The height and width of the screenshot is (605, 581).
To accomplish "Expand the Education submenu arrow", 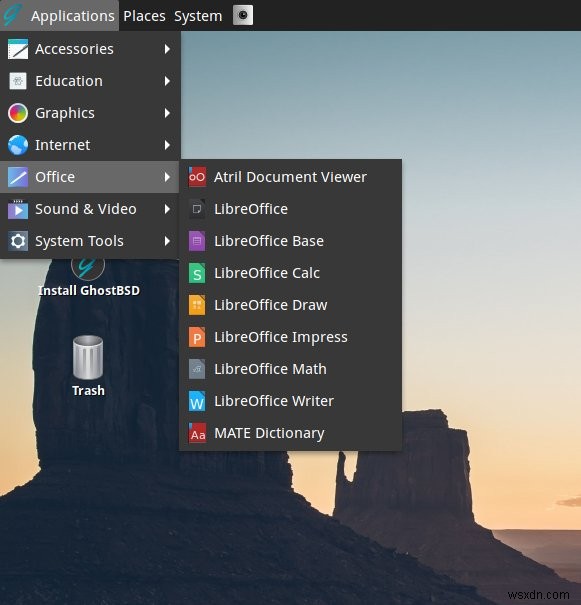I will 167,81.
